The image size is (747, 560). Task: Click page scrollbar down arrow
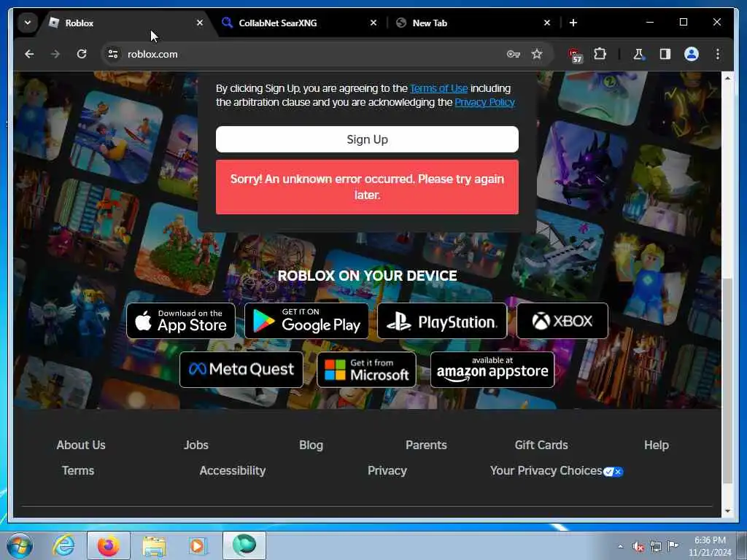[x=727, y=511]
